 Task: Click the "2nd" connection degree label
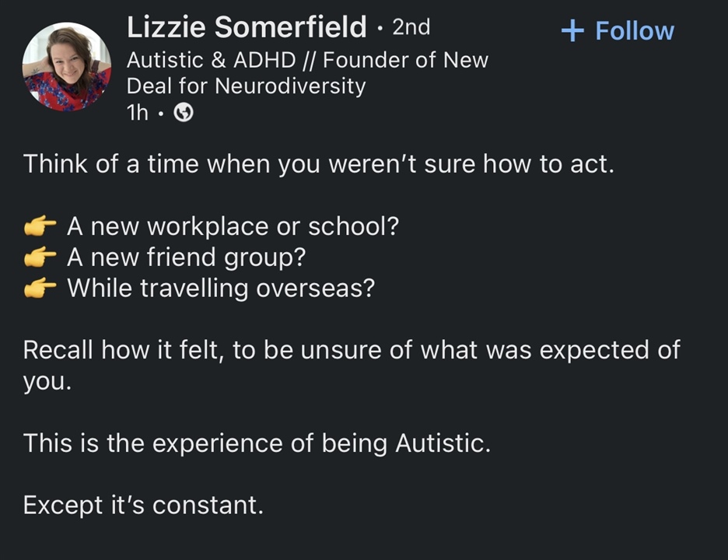(x=411, y=28)
